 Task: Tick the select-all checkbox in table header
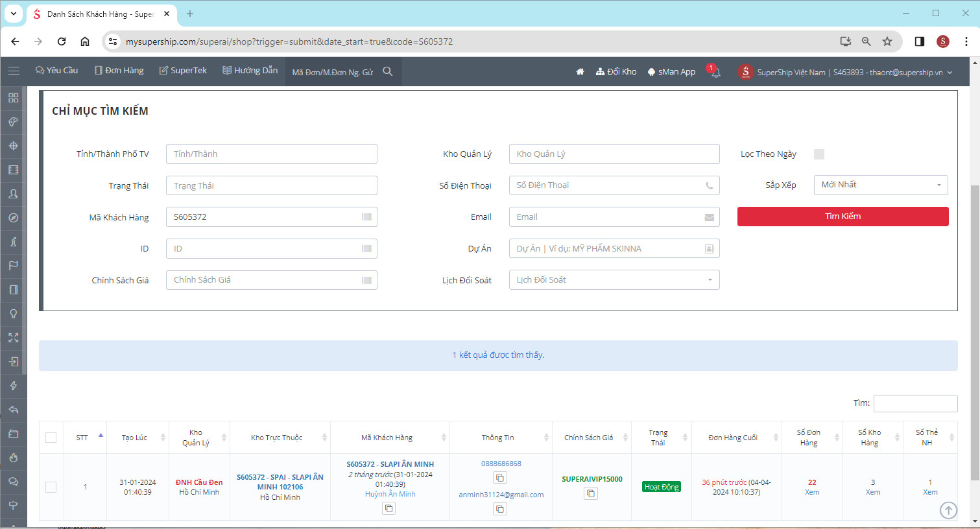51,438
